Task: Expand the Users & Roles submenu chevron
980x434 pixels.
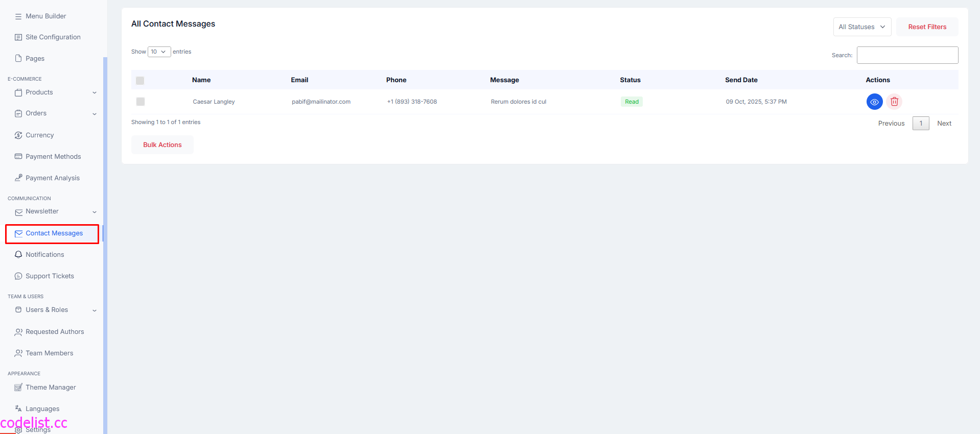Action: pos(95,310)
